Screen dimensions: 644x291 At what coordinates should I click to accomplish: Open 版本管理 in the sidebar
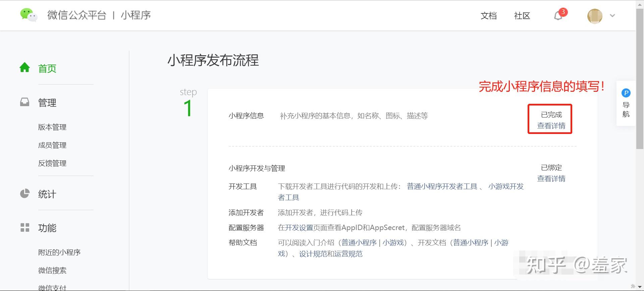click(x=52, y=127)
